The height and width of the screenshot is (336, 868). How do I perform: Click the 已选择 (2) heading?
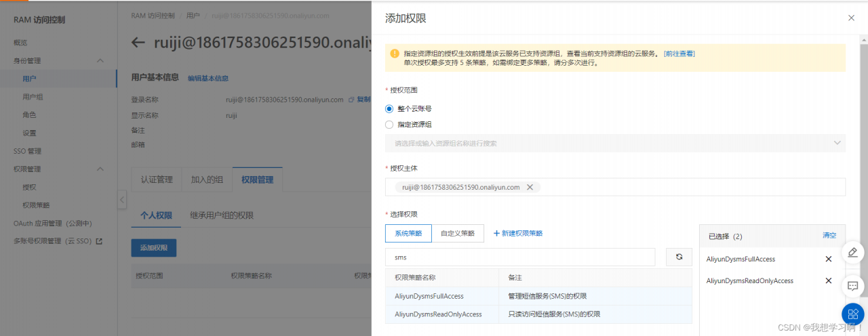tap(726, 236)
